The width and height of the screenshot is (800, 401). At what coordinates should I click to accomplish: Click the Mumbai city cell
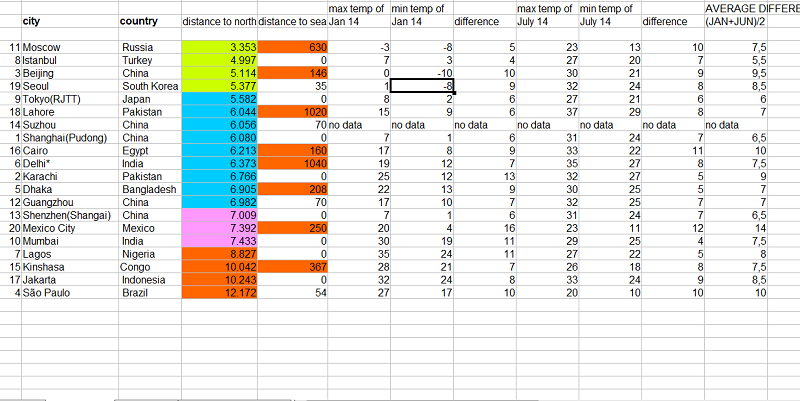click(x=70, y=241)
